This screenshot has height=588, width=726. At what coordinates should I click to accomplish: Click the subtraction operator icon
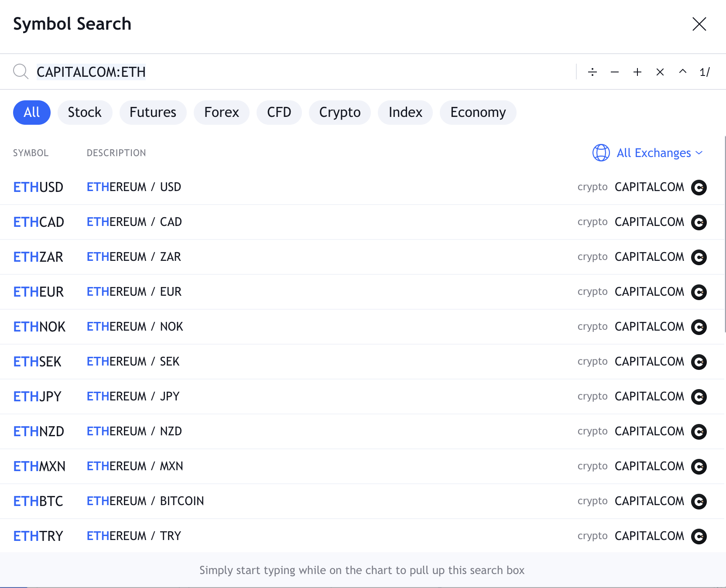tap(615, 72)
